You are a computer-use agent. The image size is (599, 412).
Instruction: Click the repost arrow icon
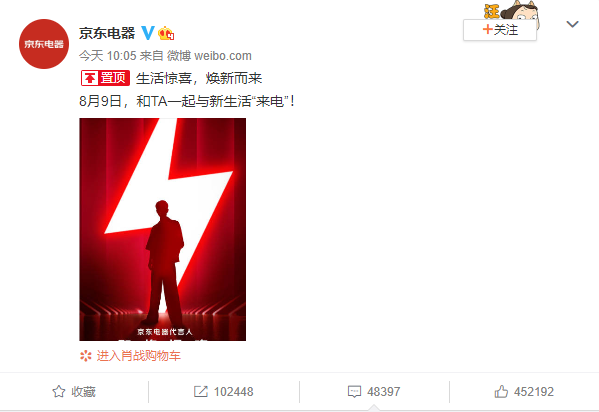pos(201,391)
